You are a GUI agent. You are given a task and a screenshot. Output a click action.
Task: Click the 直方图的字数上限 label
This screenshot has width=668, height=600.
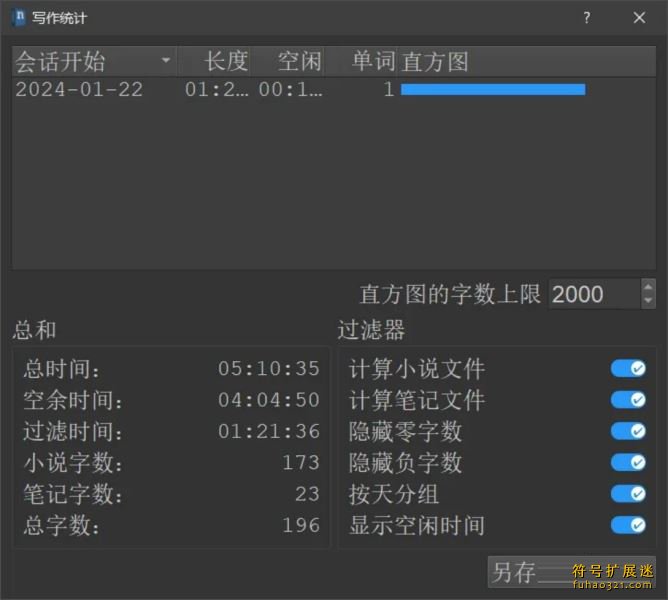(x=450, y=294)
